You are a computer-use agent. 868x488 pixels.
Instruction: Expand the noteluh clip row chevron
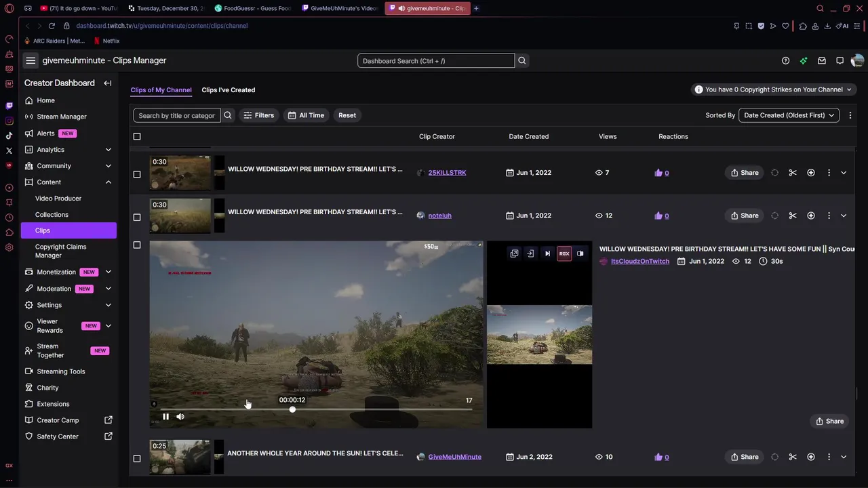(x=844, y=216)
